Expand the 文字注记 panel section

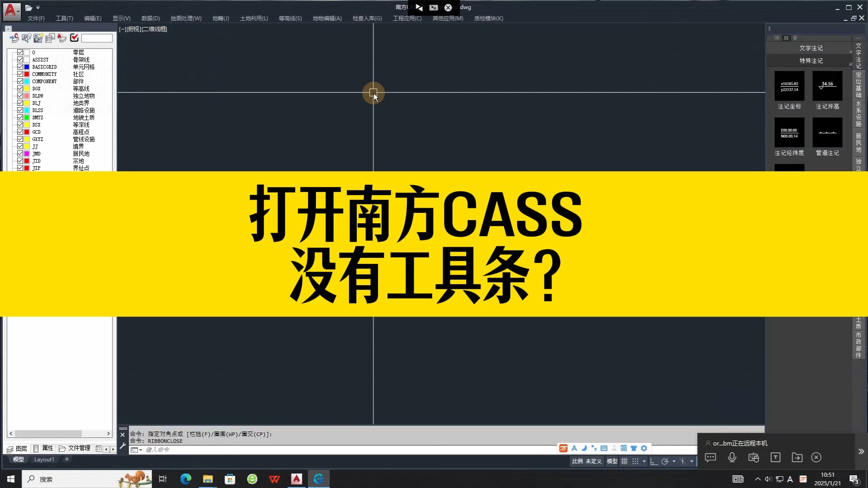pyautogui.click(x=811, y=47)
